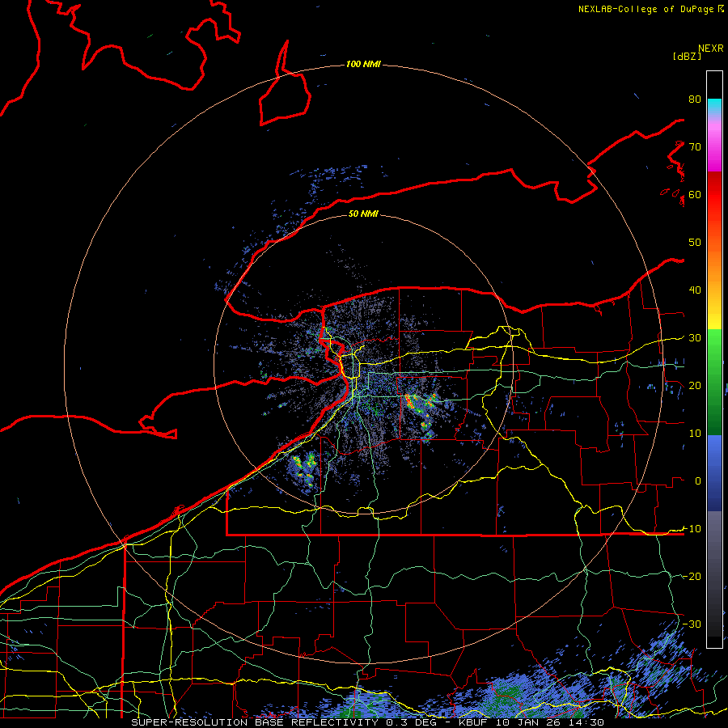Click the 20 dBZ scale value
The height and width of the screenshot is (728, 728).
(695, 386)
